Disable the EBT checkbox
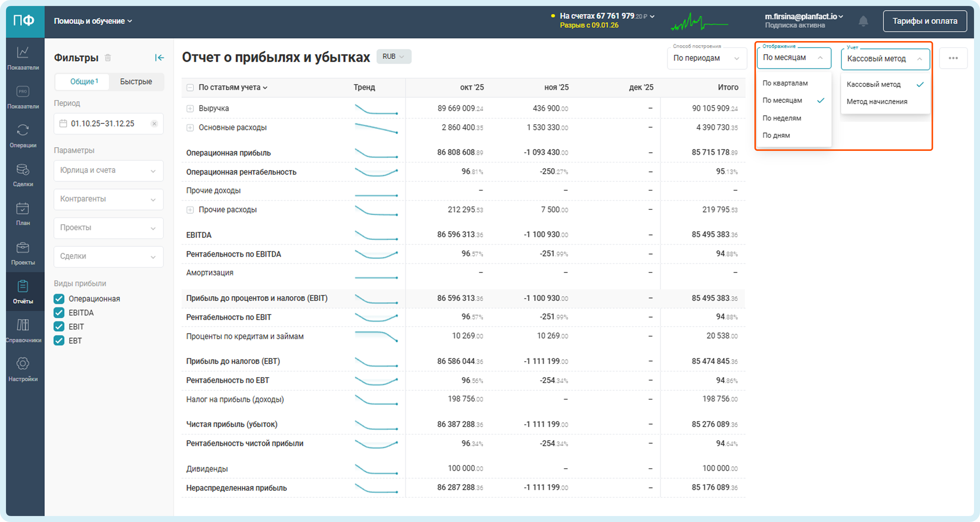Viewport: 980px width, 522px height. (x=59, y=341)
